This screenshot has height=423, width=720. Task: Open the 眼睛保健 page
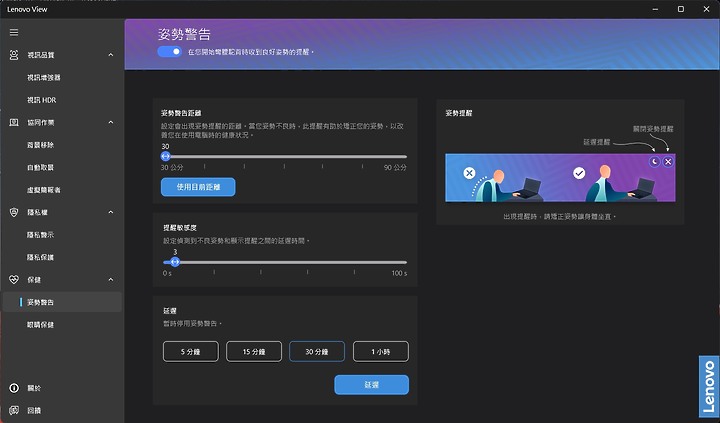pos(40,325)
